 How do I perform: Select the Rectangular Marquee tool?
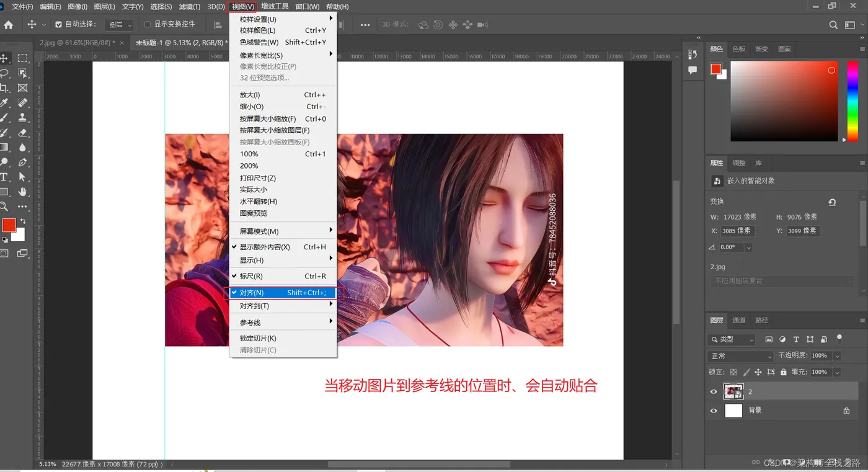coord(23,58)
